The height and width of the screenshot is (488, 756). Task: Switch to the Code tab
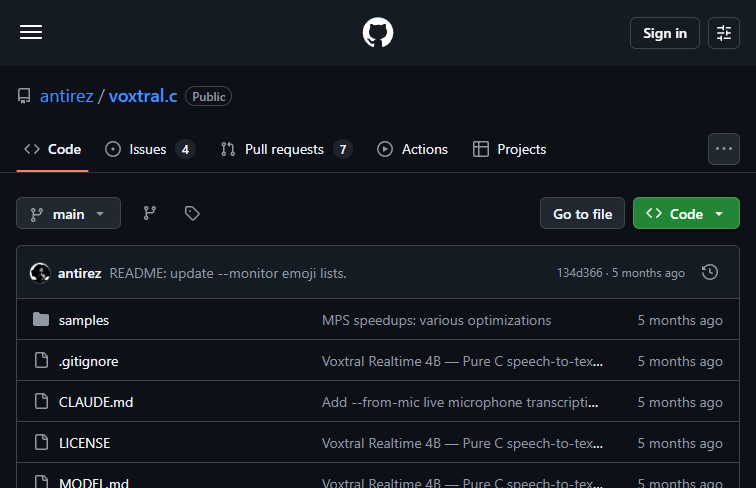coord(53,149)
